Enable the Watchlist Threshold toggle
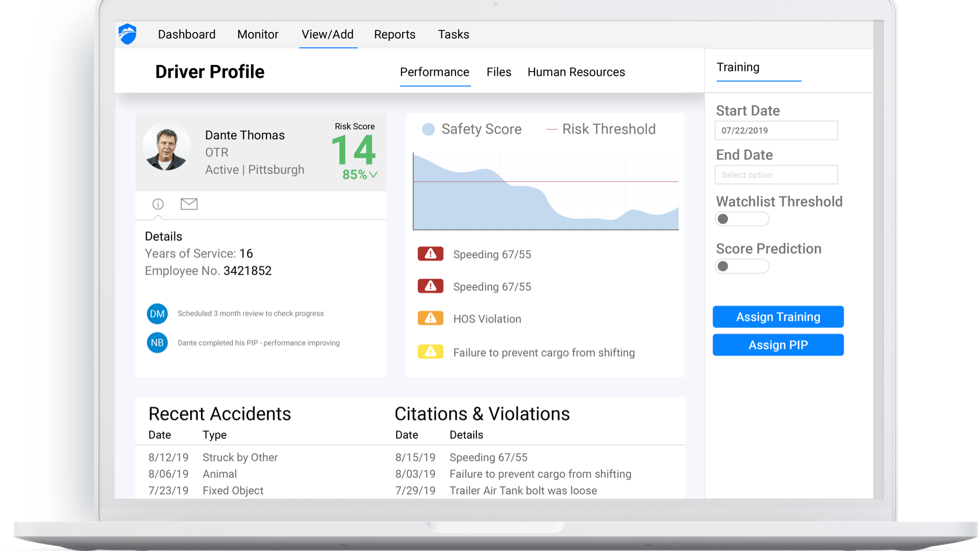This screenshot has width=980, height=551. click(x=741, y=219)
